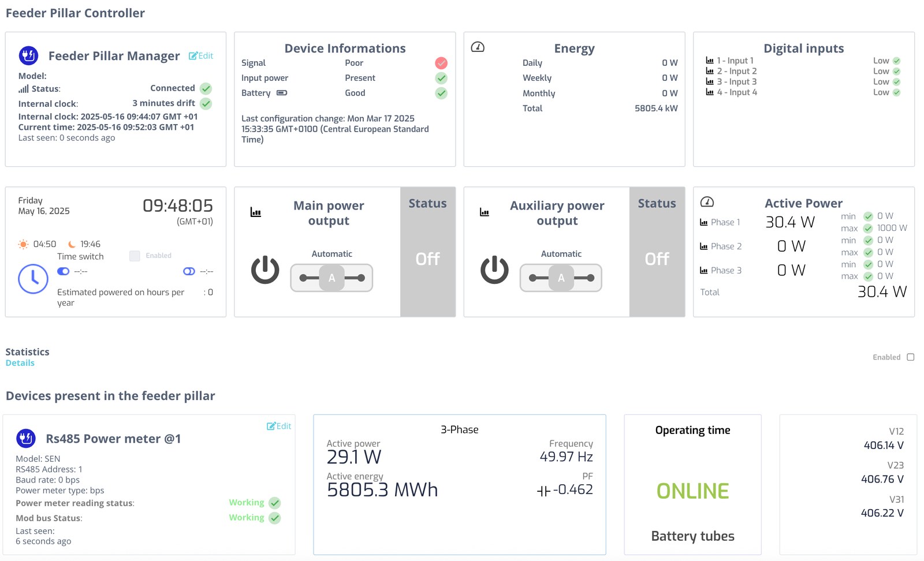This screenshot has width=924, height=561.
Task: Open Statistics Details link
Action: [20, 363]
